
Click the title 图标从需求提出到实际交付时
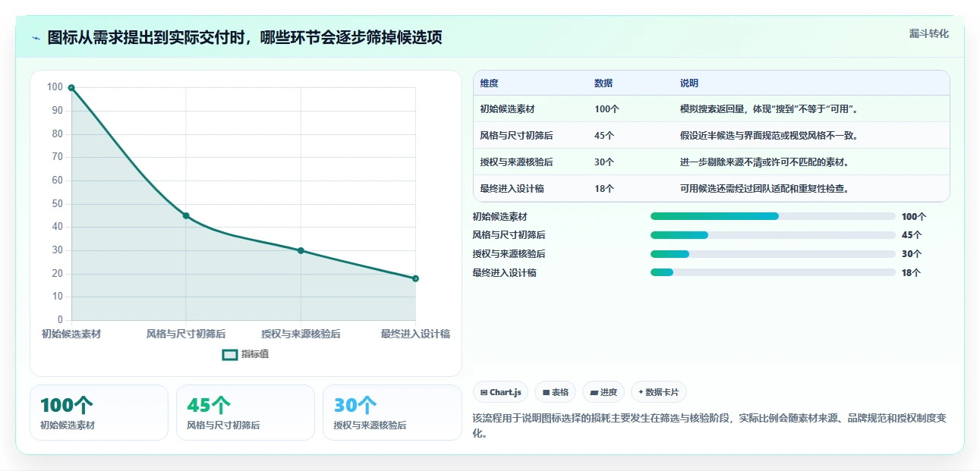click(245, 38)
